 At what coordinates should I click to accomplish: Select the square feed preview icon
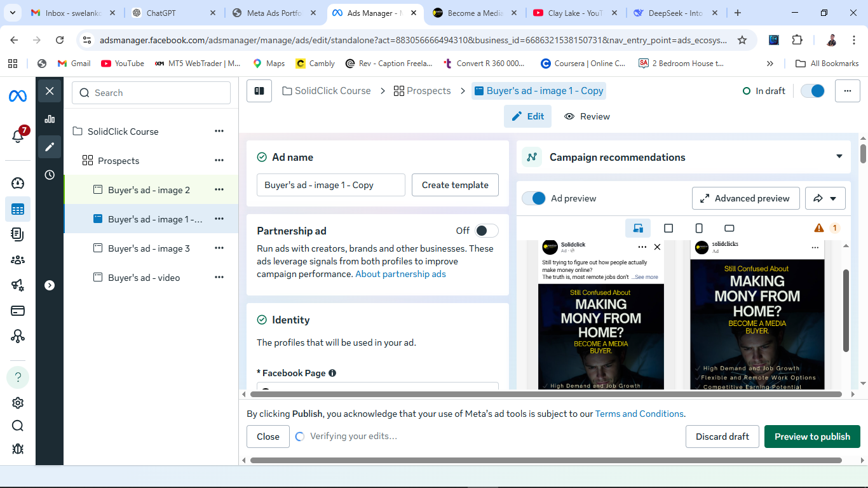pyautogui.click(x=668, y=228)
